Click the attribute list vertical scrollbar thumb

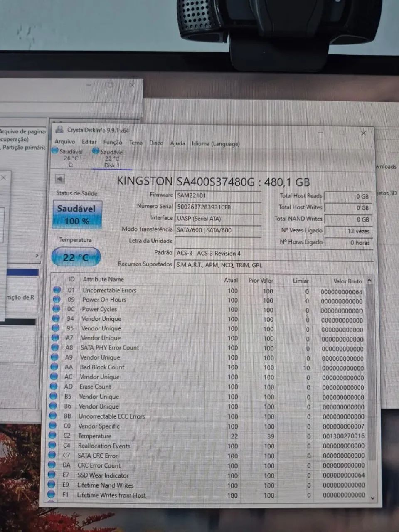point(371,372)
